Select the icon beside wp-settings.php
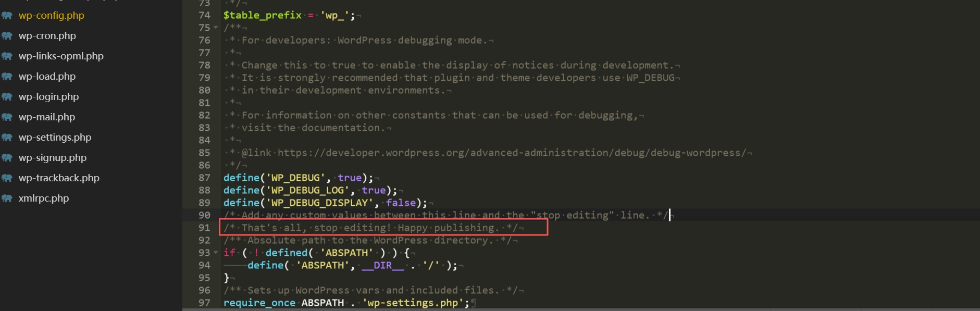This screenshot has width=980, height=311. coord(7,138)
